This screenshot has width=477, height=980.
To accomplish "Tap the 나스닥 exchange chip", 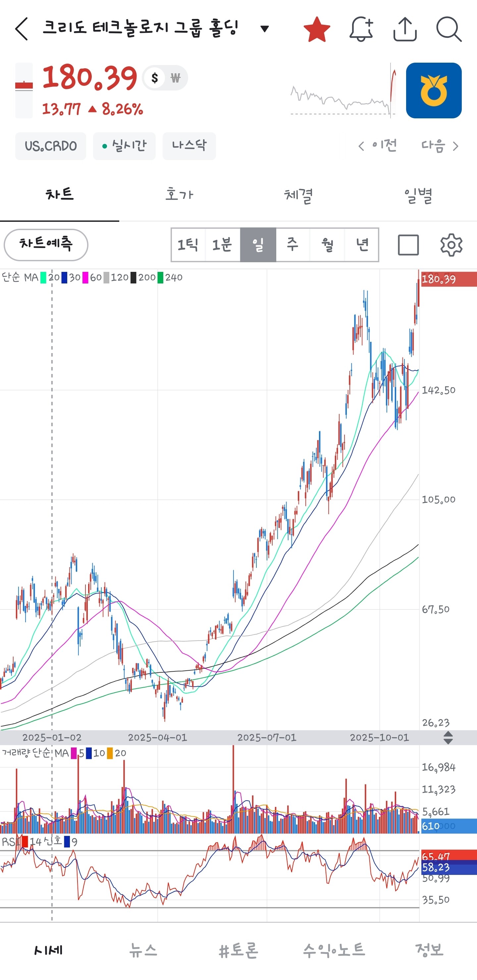I will click(189, 146).
